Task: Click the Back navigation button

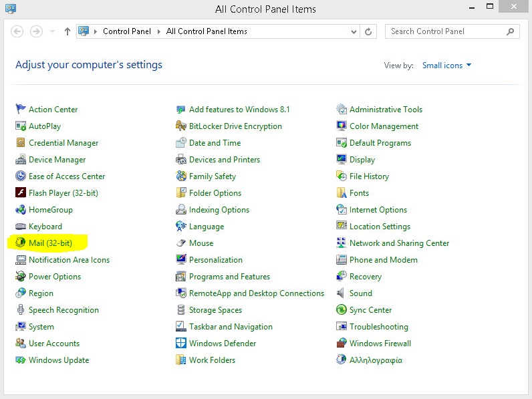Action: click(17, 31)
